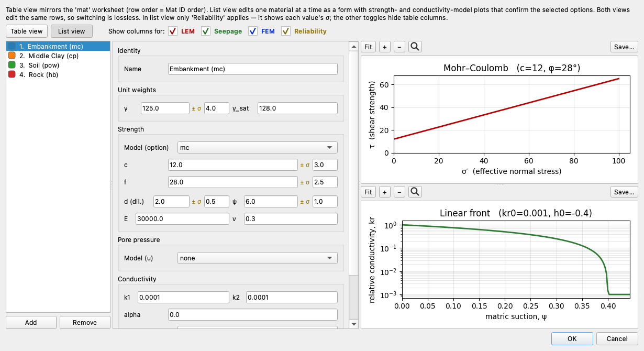644x351 pixels.
Task: Toggle the LEM columns checkbox
Action: pyautogui.click(x=173, y=31)
